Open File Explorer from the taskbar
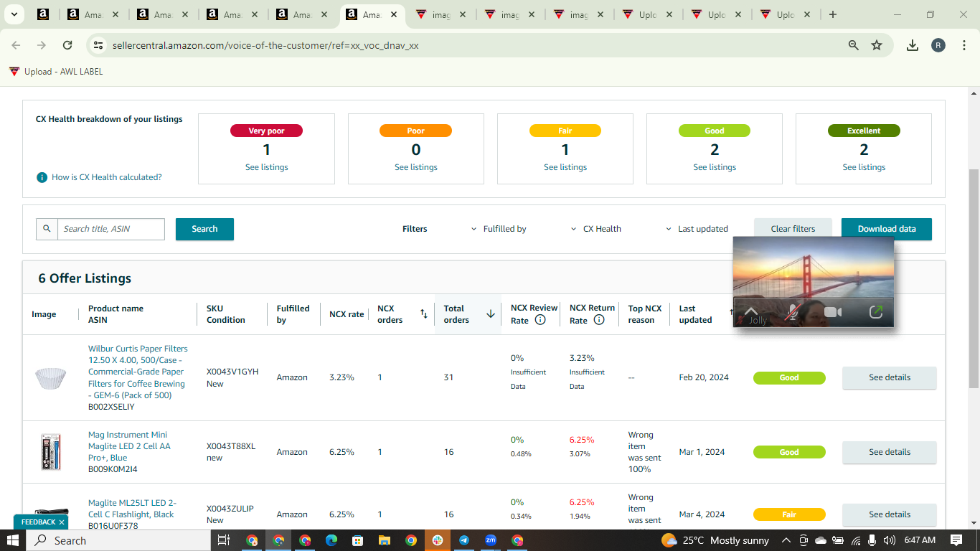The height and width of the screenshot is (551, 980). (385, 540)
